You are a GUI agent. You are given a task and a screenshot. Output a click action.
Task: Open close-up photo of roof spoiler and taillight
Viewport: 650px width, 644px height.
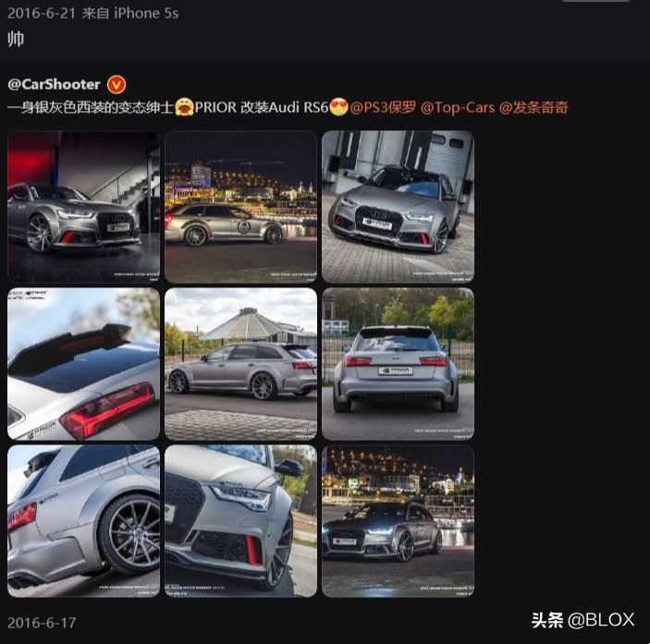[x=83, y=364]
